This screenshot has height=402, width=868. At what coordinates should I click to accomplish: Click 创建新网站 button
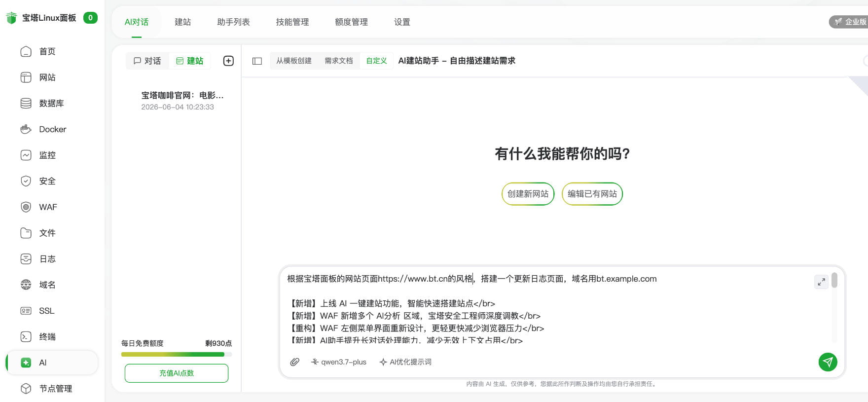tap(528, 194)
